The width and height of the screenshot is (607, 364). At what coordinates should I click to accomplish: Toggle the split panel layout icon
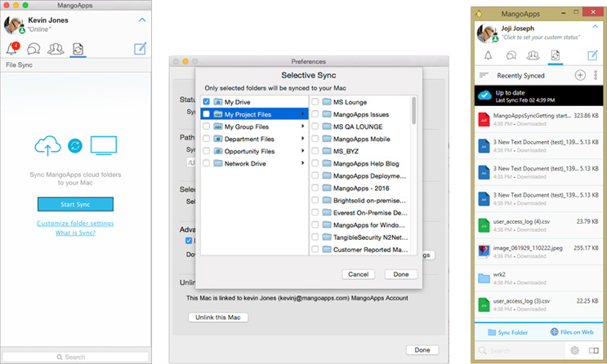point(593,350)
